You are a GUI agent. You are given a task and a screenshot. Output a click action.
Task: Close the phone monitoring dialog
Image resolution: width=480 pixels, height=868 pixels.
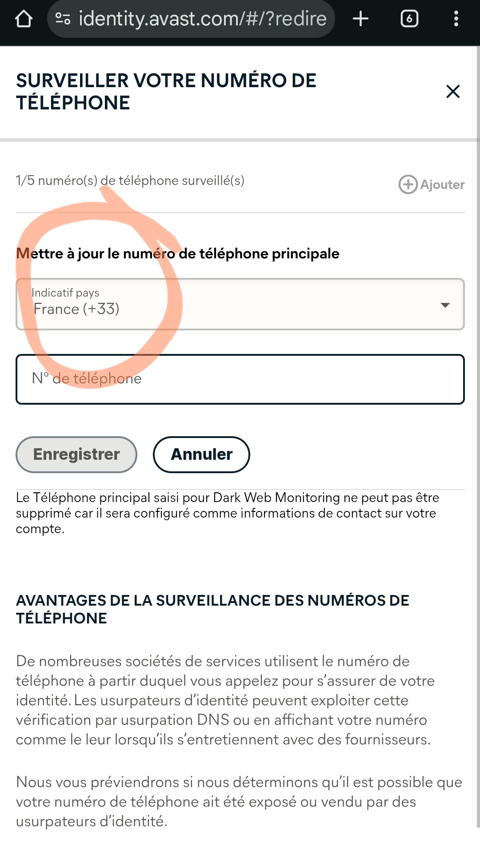click(452, 92)
